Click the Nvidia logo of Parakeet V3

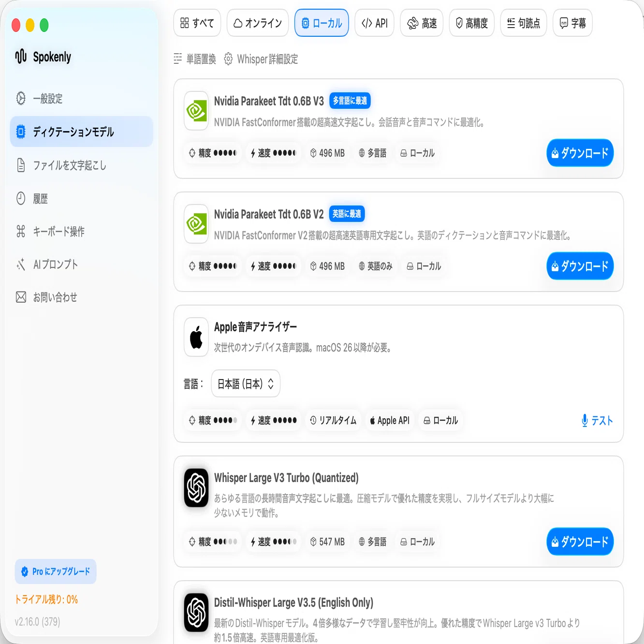click(196, 111)
